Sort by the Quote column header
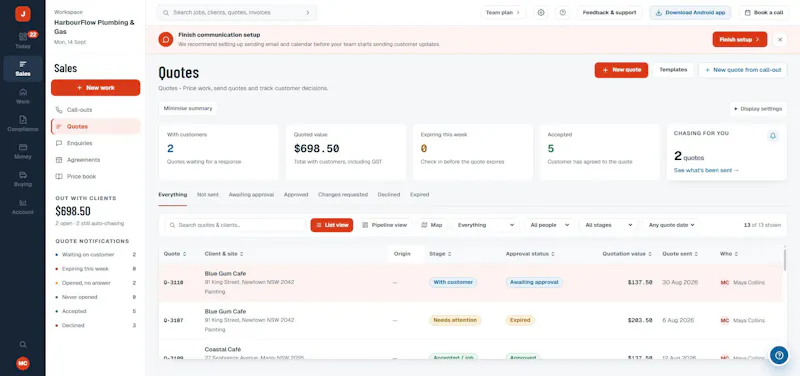The width and height of the screenshot is (800, 376). pyautogui.click(x=174, y=254)
